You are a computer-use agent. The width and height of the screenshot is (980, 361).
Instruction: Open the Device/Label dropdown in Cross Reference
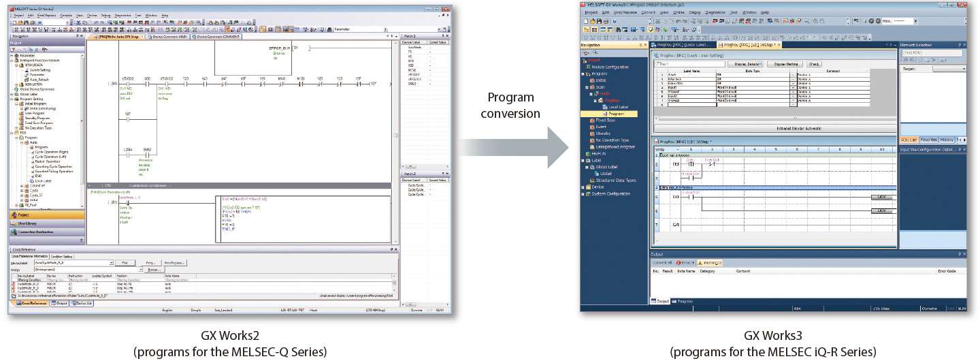[x=110, y=262]
